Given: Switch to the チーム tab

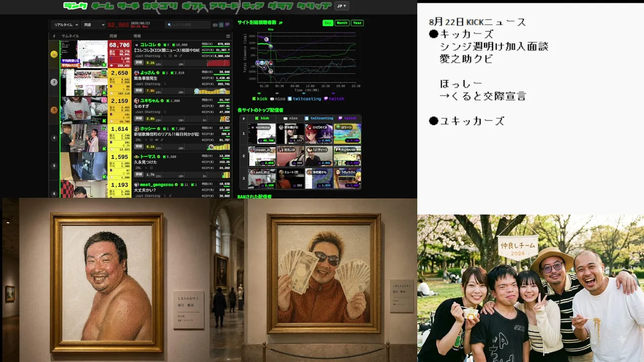Looking at the screenshot, I should (x=102, y=6).
